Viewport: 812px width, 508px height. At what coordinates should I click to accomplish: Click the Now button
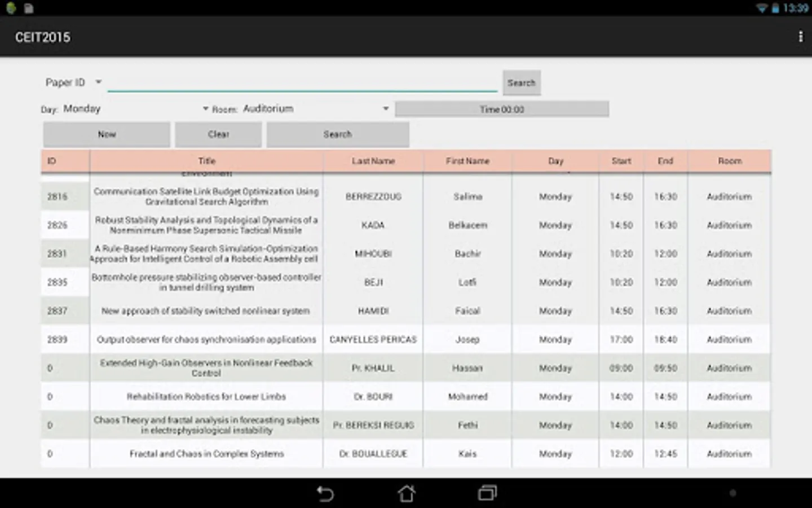107,134
